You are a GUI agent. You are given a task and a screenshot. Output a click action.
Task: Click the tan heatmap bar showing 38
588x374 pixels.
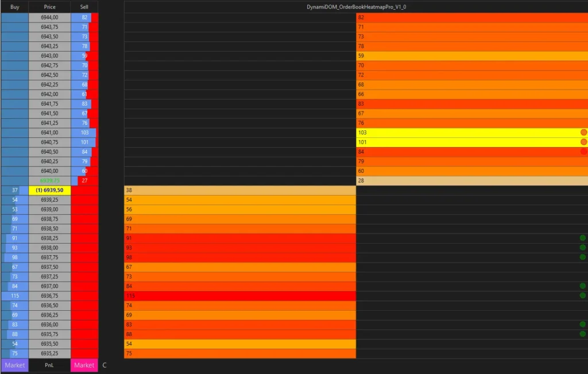pos(239,190)
